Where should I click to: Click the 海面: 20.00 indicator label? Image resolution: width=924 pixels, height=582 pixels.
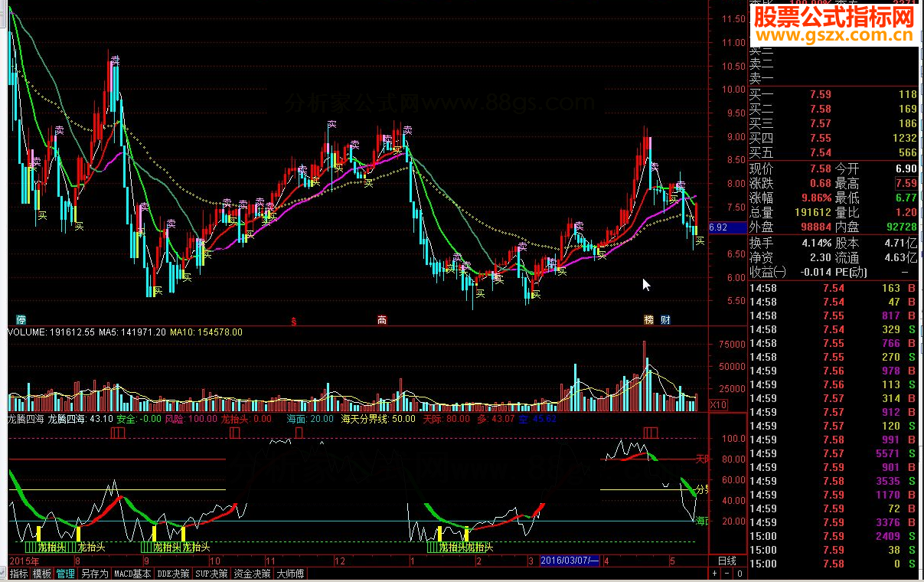click(310, 419)
